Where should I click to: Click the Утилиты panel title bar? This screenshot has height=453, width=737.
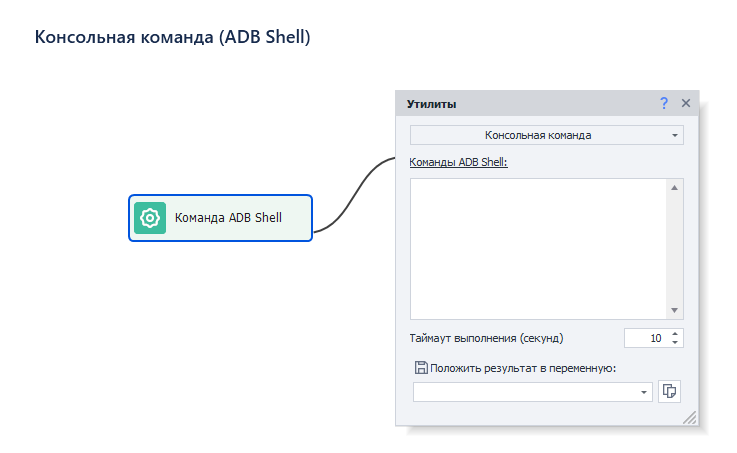pyautogui.click(x=520, y=103)
